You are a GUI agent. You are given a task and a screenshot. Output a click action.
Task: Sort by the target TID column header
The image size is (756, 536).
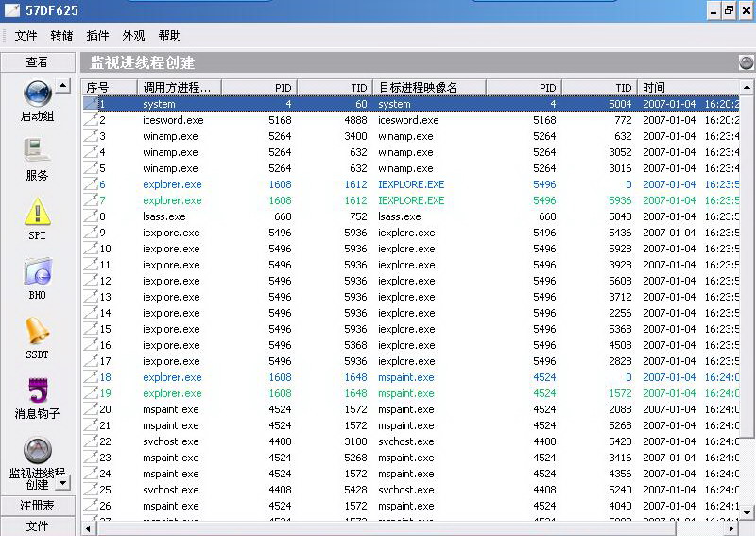pos(599,87)
